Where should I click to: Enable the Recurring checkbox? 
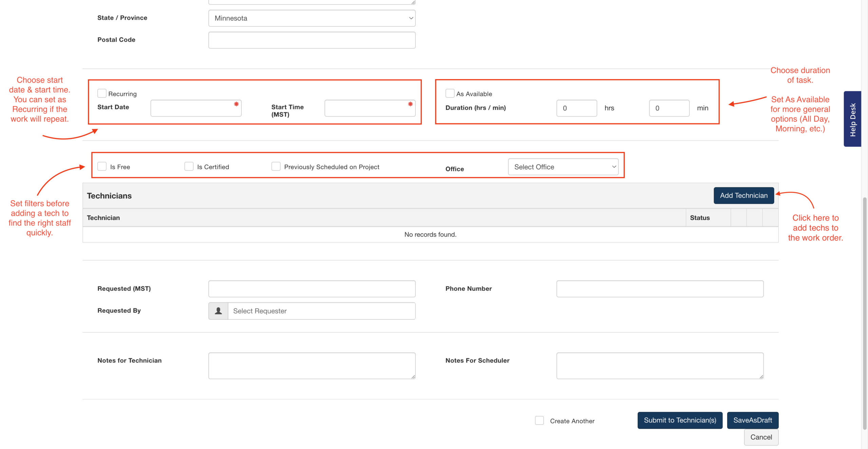coord(102,93)
